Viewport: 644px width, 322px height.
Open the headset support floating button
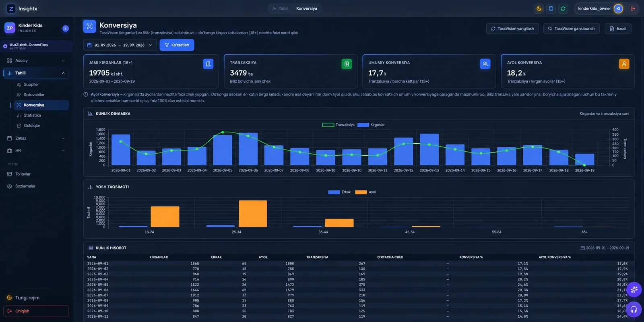[634, 309]
